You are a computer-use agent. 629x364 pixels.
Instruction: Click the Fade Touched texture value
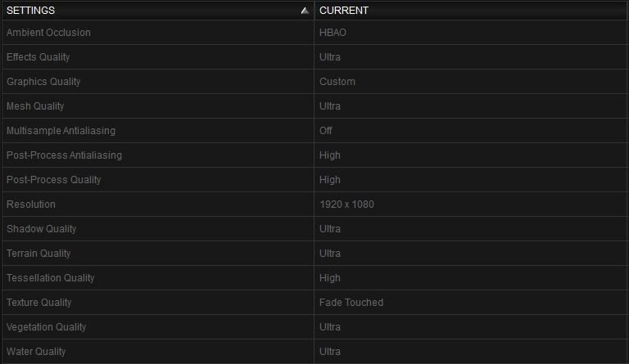351,303
